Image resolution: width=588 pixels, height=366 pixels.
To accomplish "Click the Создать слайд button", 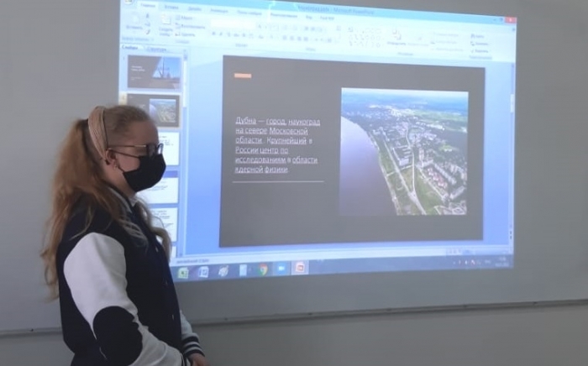I will [x=165, y=25].
